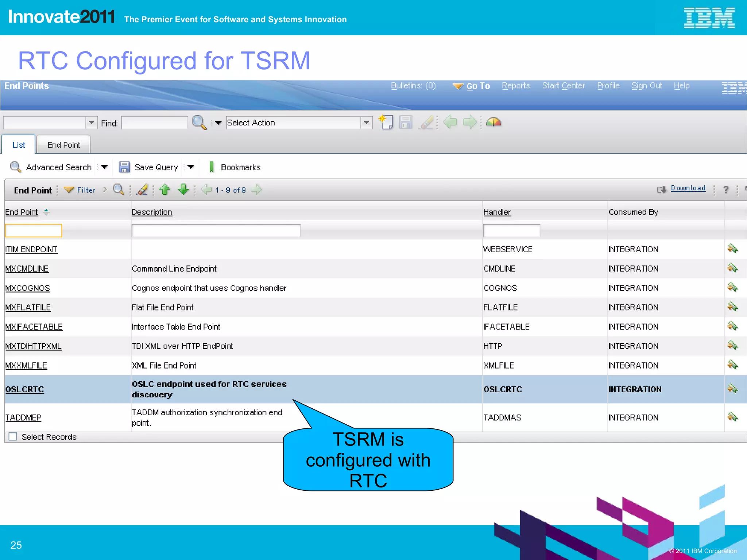Screen dimensions: 747x560
Task: Open the Go To menu
Action: pyautogui.click(x=471, y=86)
